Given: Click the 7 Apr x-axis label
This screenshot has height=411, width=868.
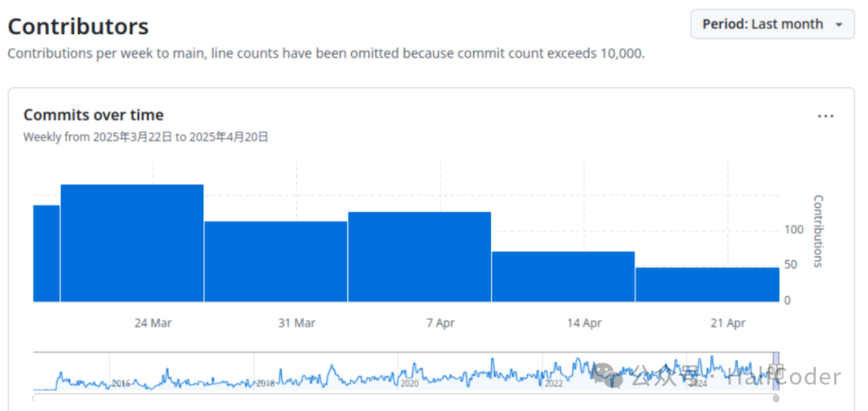Looking at the screenshot, I should click(x=440, y=323).
